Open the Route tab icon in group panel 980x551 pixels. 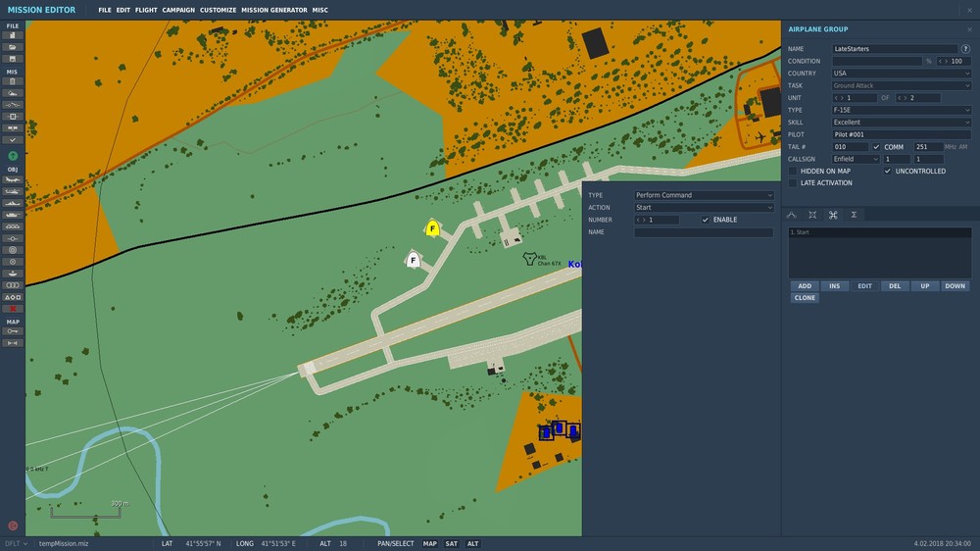coord(792,215)
